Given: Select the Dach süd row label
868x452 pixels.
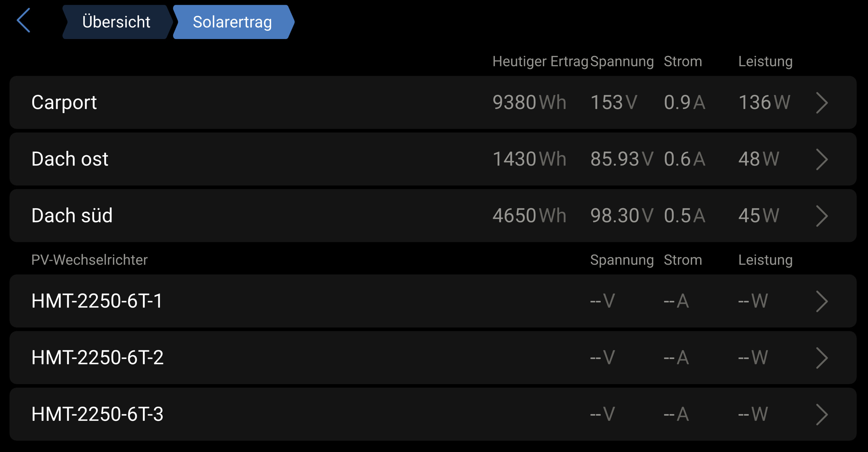Looking at the screenshot, I should click(72, 216).
